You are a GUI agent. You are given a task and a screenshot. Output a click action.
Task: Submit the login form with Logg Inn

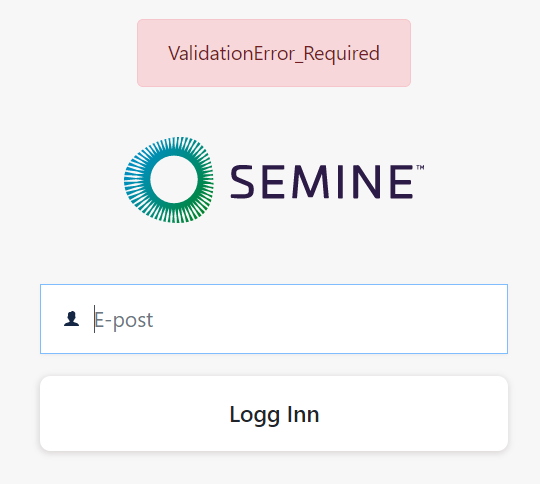click(274, 413)
